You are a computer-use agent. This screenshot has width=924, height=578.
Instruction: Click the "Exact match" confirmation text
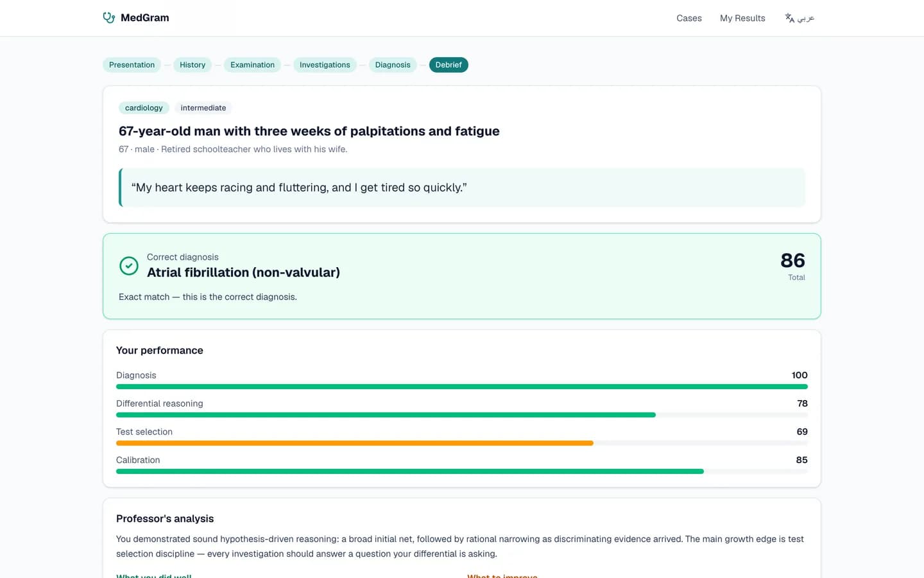pos(208,297)
